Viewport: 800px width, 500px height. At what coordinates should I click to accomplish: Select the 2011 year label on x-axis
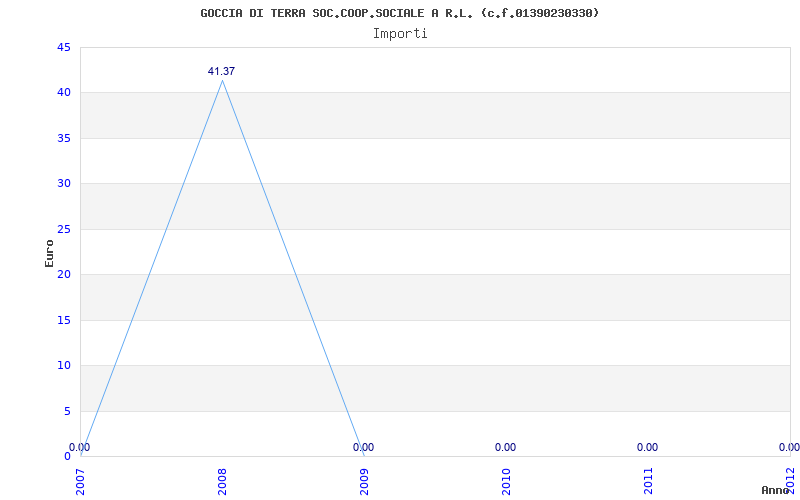pyautogui.click(x=647, y=482)
